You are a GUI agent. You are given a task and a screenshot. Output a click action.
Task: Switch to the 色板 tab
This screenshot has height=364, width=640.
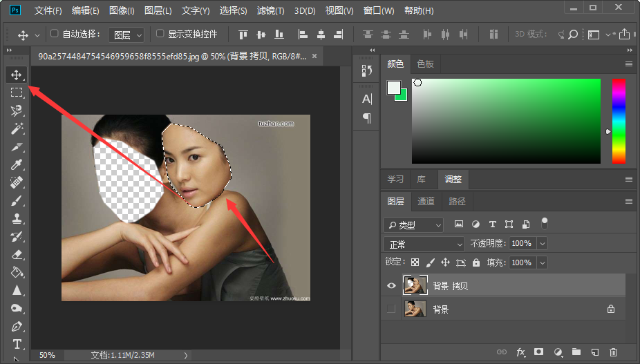point(425,64)
